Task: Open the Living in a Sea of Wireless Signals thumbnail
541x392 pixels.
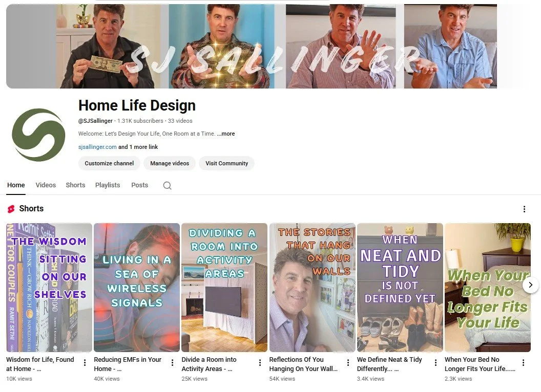Action: [x=137, y=288]
